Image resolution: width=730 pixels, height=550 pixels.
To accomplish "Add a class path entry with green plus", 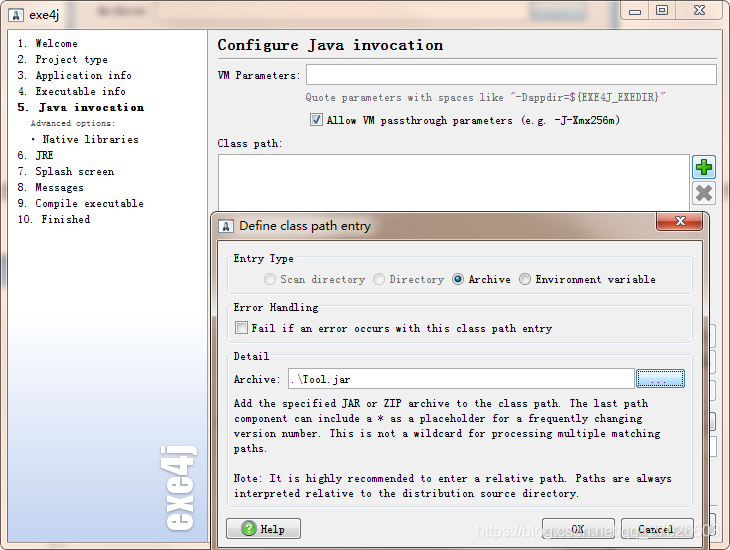I will point(703,167).
